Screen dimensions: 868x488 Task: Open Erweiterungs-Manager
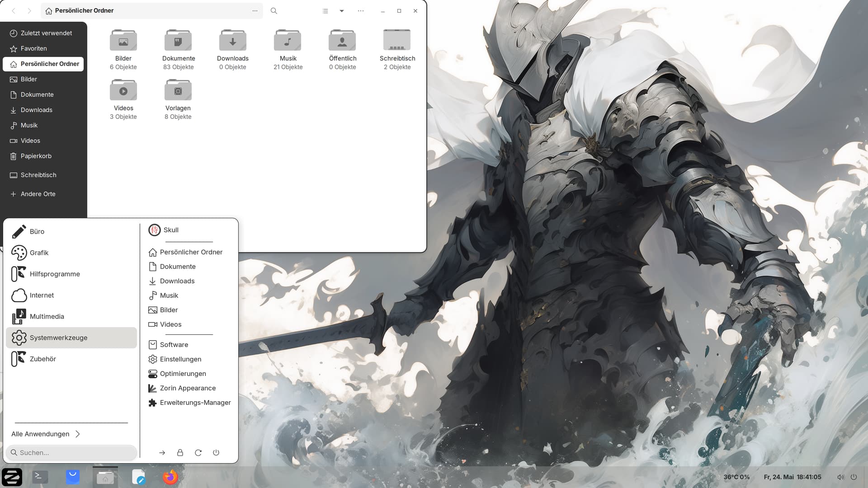coord(189,403)
